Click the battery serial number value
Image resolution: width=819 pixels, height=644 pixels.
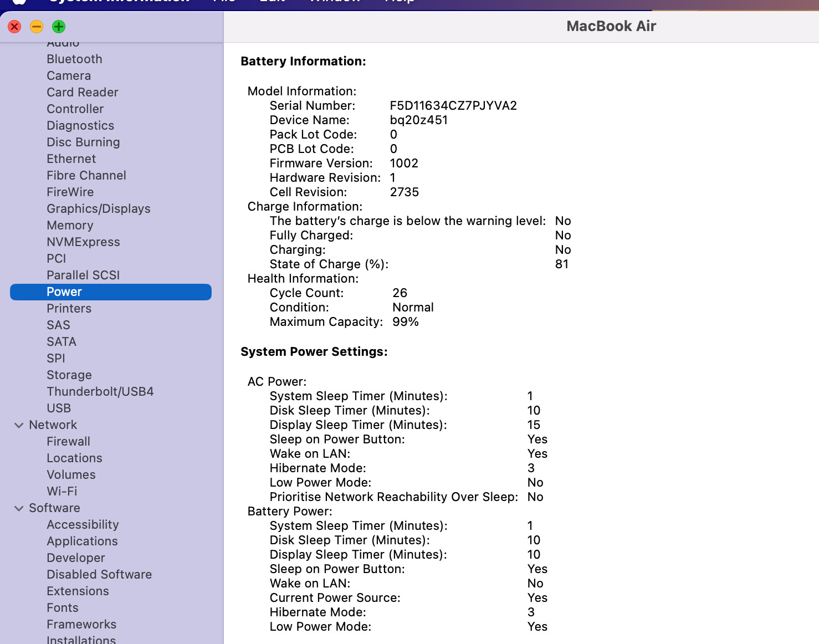pos(453,106)
